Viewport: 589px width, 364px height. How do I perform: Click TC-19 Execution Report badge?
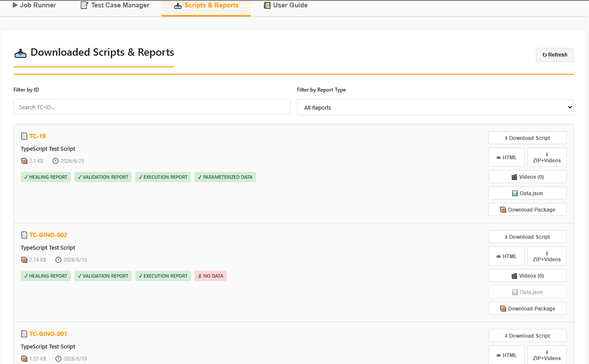[163, 177]
